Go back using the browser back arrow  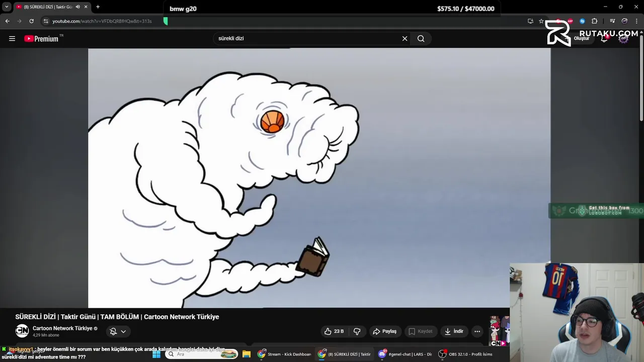[7, 21]
